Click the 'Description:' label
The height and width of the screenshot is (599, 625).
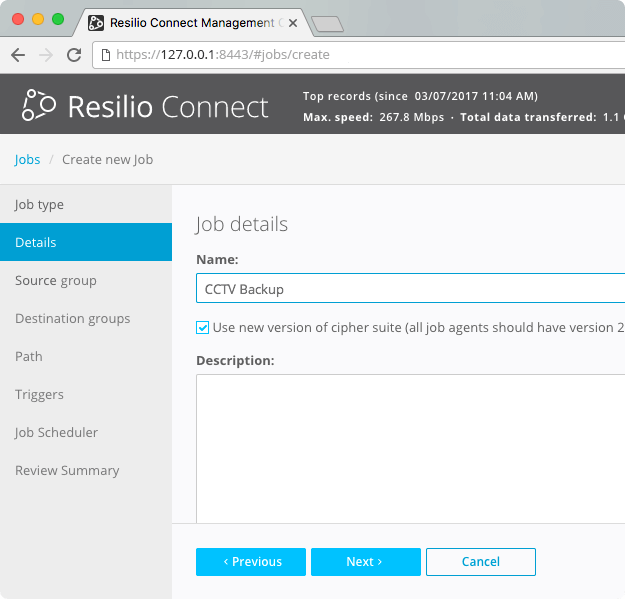(235, 361)
